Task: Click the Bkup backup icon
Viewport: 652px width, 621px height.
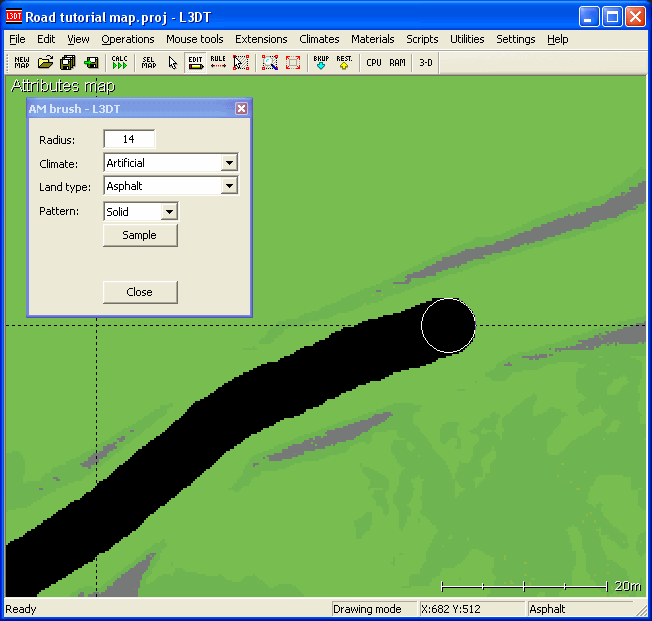Action: coord(321,62)
